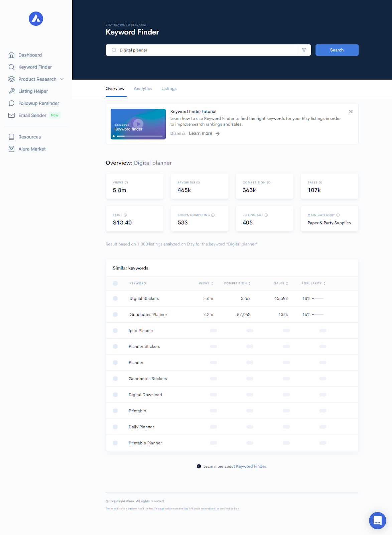The height and width of the screenshot is (535, 392).
Task: Click the tutorial video progress bar
Action: click(x=140, y=136)
